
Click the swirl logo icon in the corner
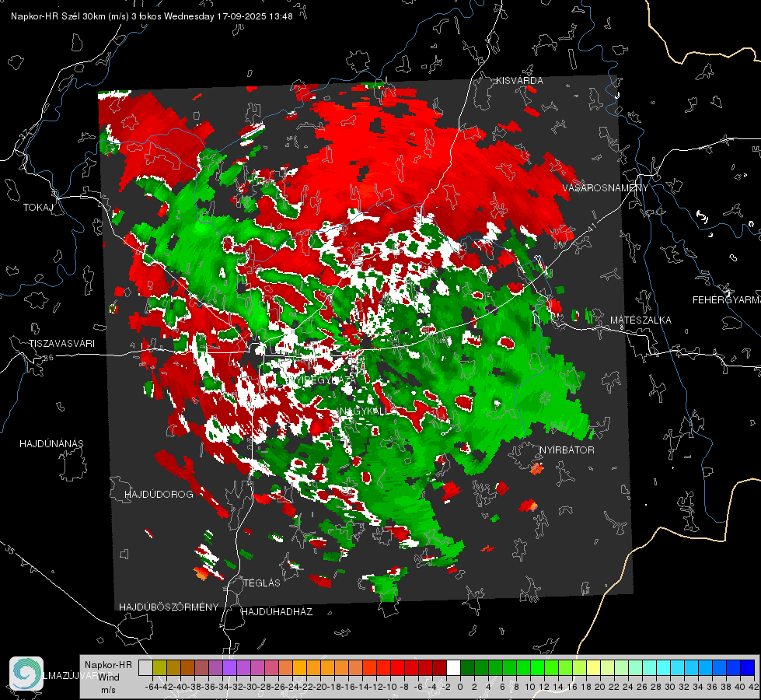(x=26, y=674)
